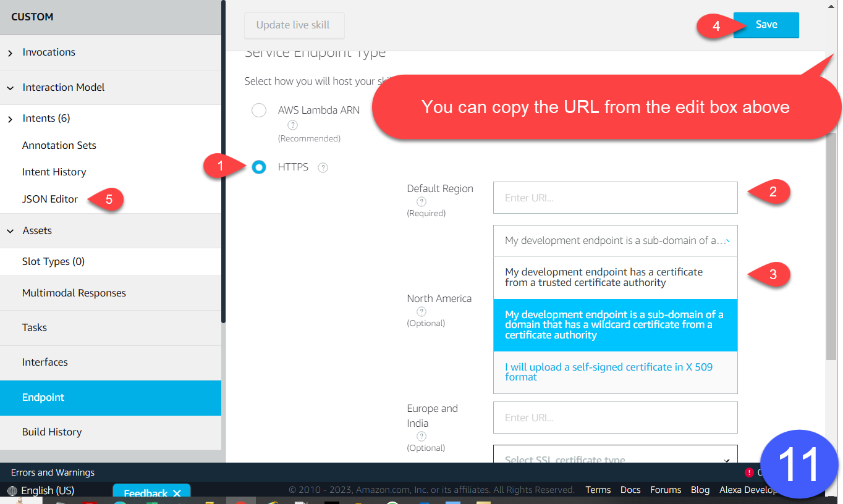Click the help icon under North America
The height and width of the screenshot is (504, 843).
click(421, 311)
